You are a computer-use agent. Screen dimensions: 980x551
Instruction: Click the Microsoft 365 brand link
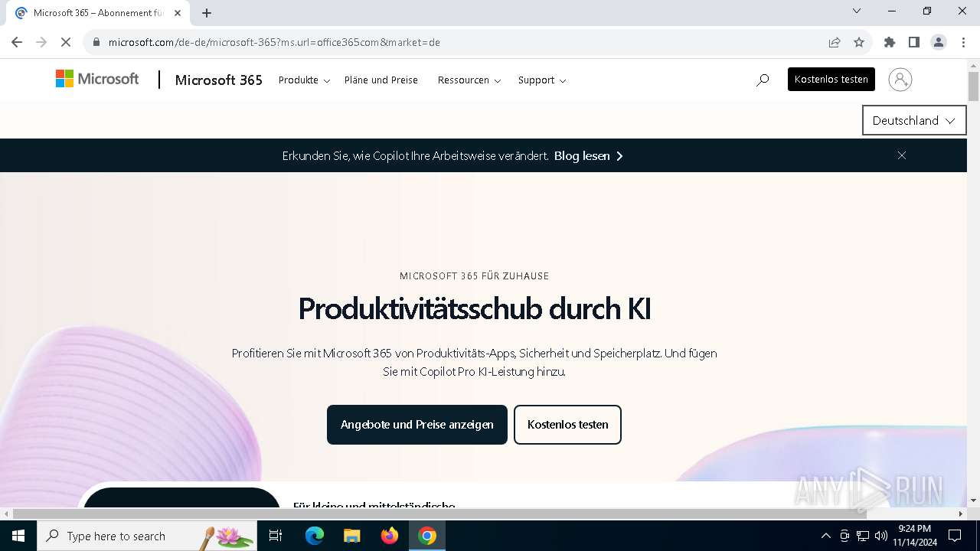(219, 80)
